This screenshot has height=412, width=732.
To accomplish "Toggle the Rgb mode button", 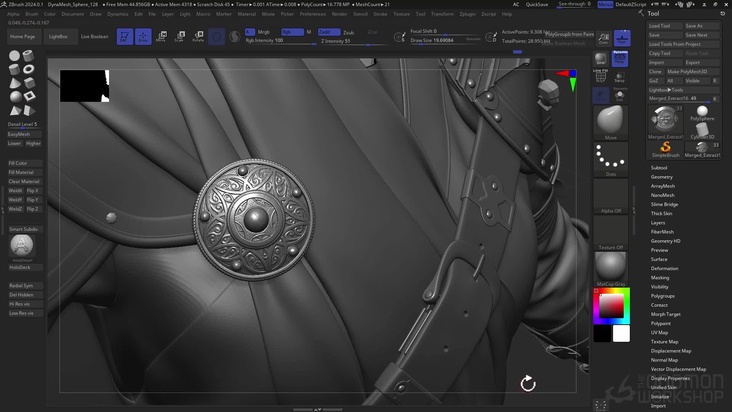I will coord(292,32).
